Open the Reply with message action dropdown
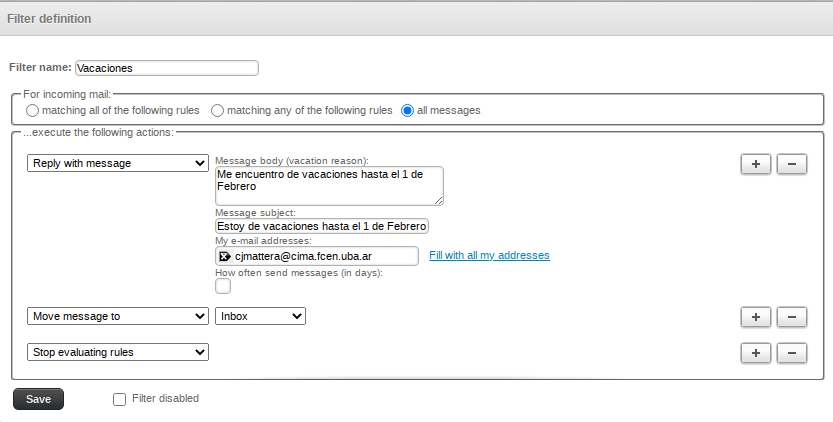Viewport: 833px width, 422px height. pos(117,163)
